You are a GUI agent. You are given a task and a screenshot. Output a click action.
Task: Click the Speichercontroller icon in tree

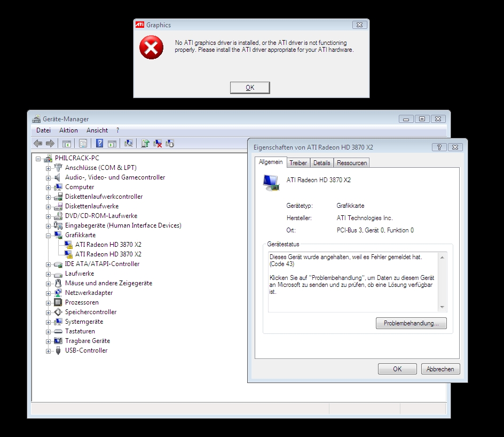(x=58, y=312)
